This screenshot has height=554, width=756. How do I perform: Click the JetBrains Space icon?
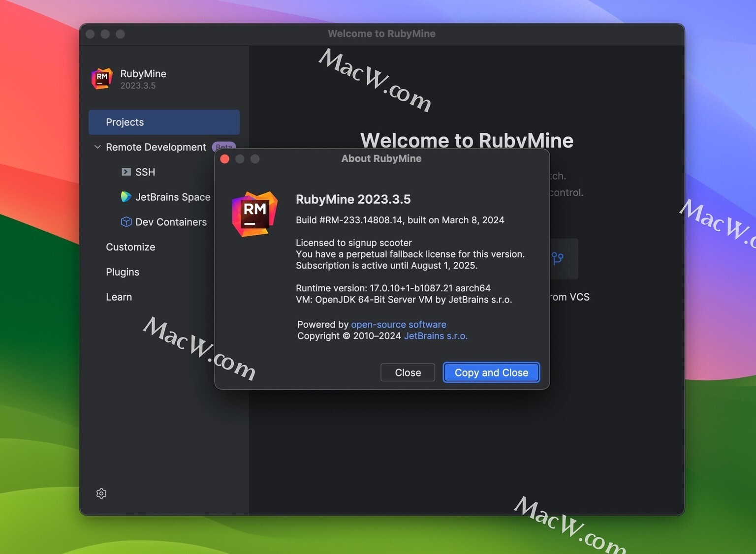tap(126, 197)
